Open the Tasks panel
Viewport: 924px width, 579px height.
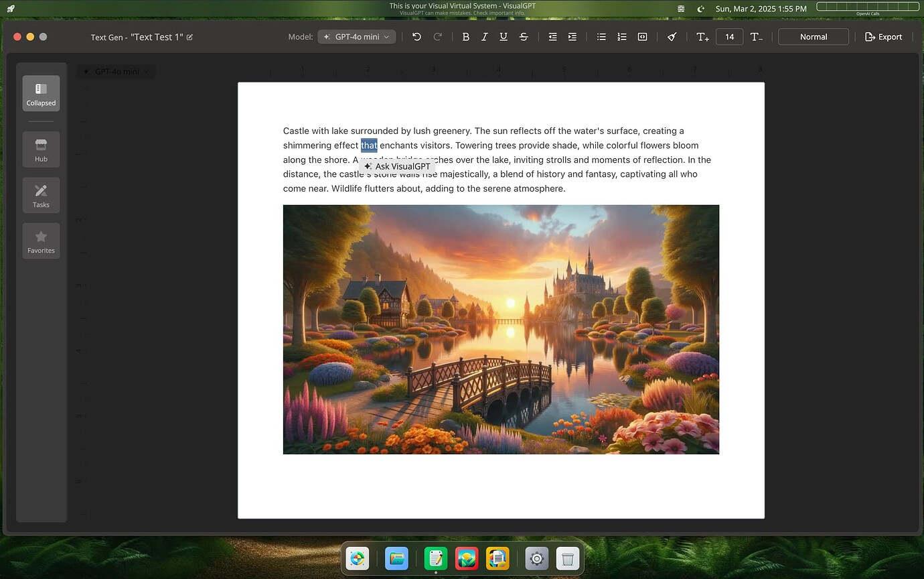click(x=41, y=195)
